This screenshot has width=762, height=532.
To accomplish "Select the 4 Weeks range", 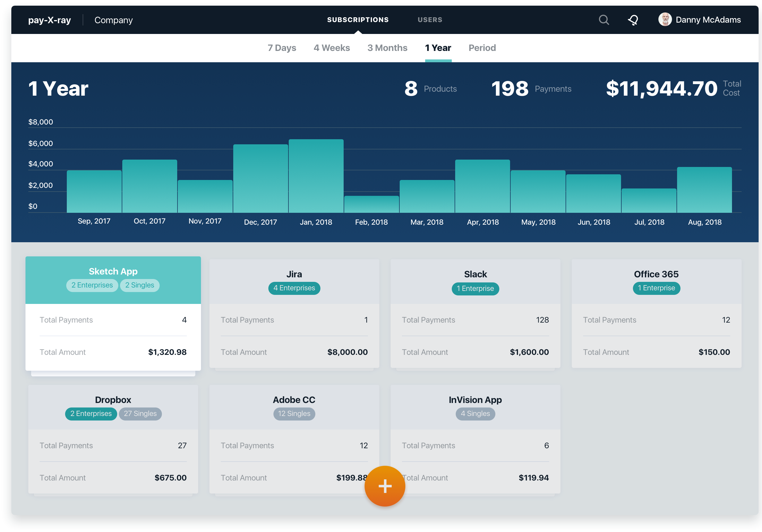I will point(331,48).
